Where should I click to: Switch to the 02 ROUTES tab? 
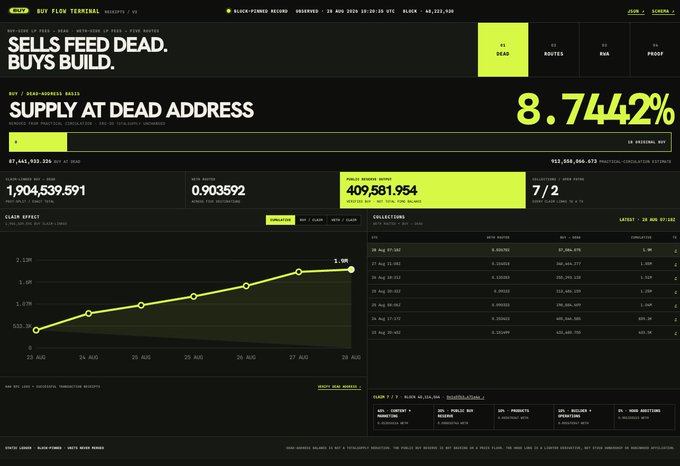[x=554, y=50]
